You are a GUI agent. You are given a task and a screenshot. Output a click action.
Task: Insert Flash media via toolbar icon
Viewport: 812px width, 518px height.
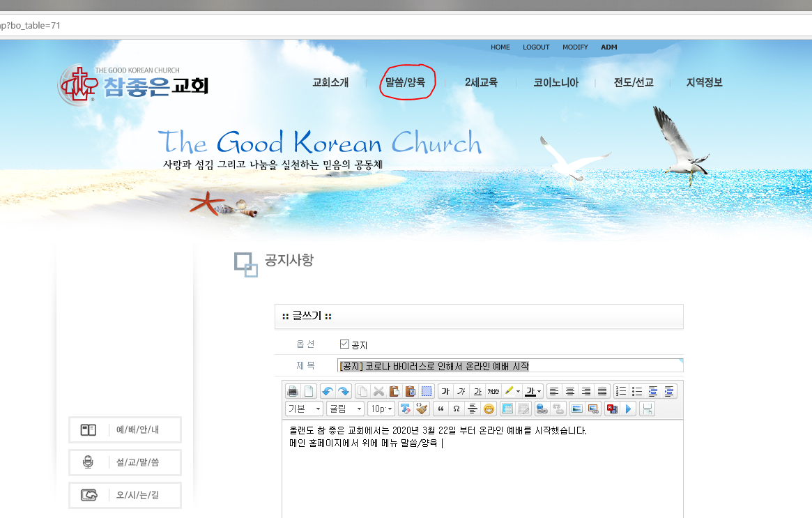(612, 409)
